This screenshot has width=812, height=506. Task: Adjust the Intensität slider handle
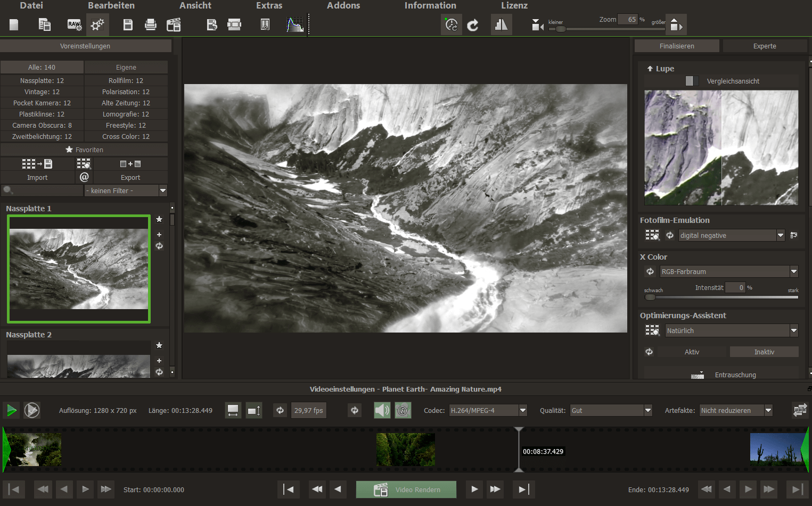(x=650, y=297)
